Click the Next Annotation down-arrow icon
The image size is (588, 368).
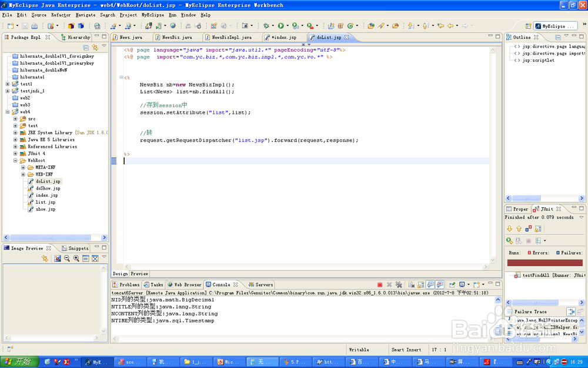(x=410, y=25)
